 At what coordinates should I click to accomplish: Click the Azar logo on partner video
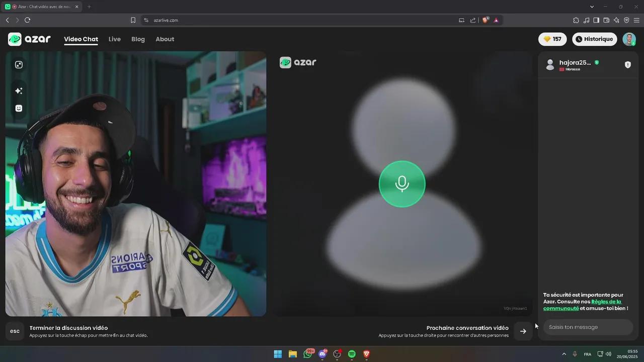coord(298,62)
